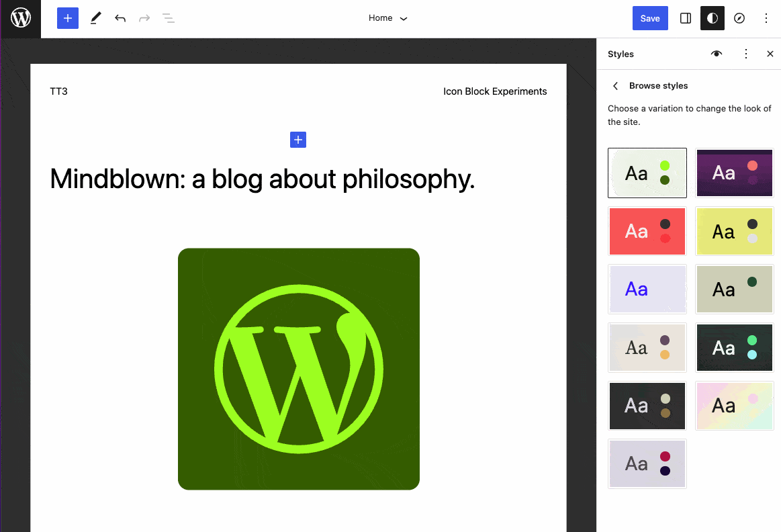
Task: Click the TT3 site title
Action: click(x=58, y=91)
